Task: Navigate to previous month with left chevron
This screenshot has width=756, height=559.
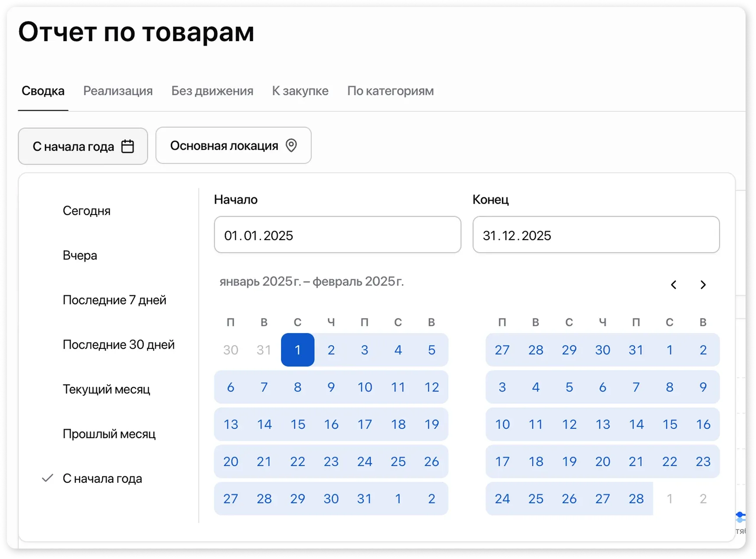Action: pos(674,285)
